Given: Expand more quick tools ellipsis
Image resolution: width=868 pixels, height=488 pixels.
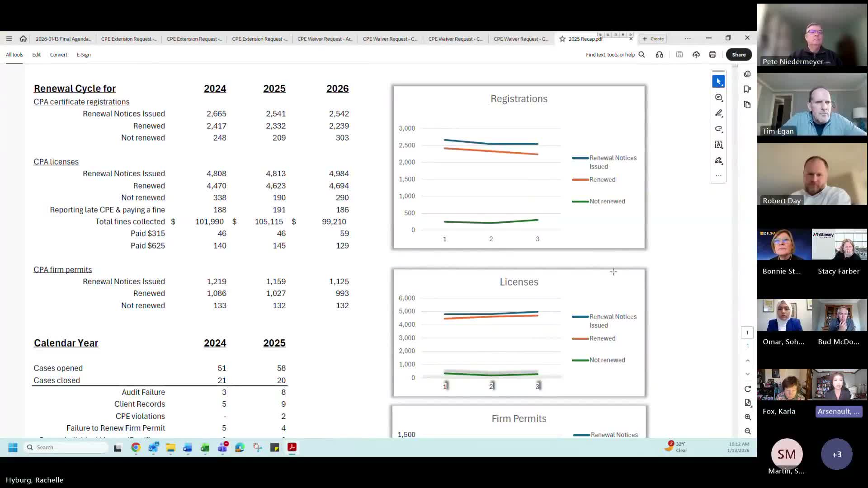Looking at the screenshot, I should tap(718, 176).
